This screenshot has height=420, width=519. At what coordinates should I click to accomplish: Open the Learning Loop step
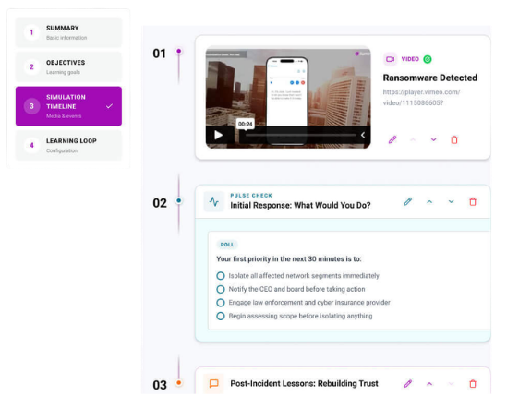point(68,145)
